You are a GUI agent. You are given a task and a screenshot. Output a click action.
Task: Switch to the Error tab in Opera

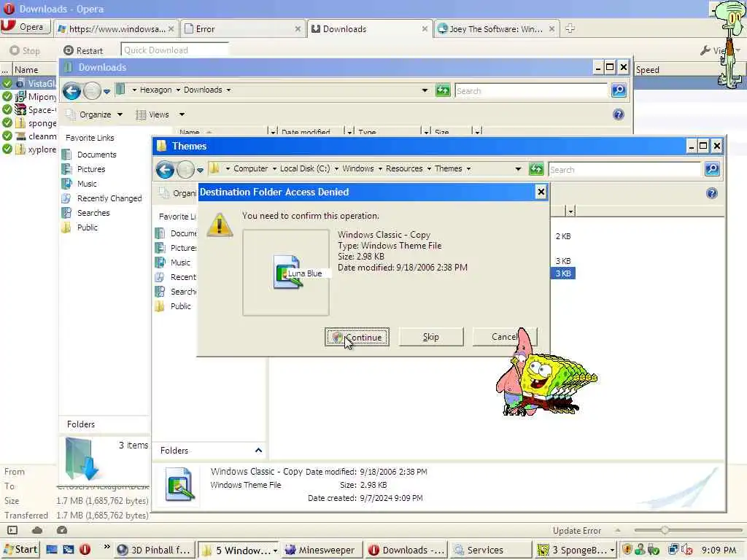(243, 29)
